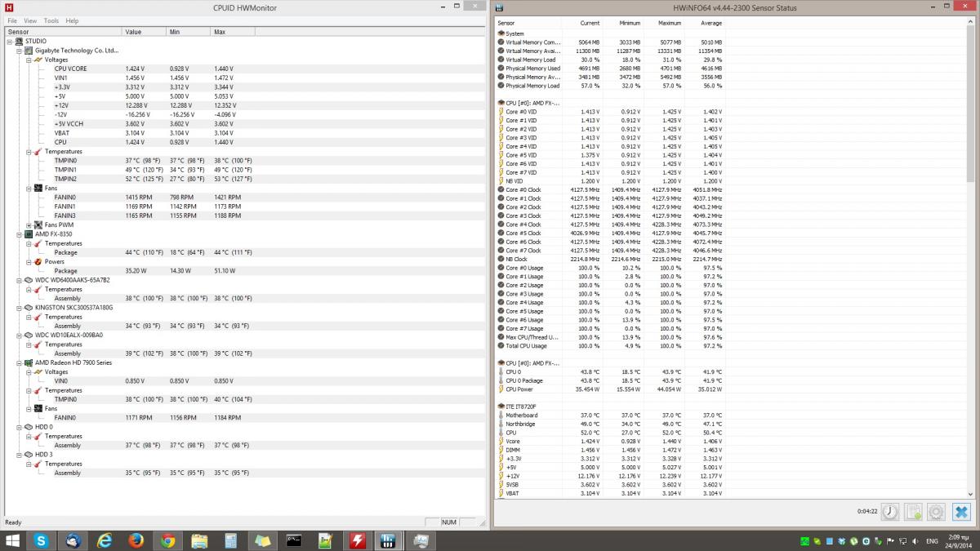Select the Core #5 Clock row

tap(610, 233)
